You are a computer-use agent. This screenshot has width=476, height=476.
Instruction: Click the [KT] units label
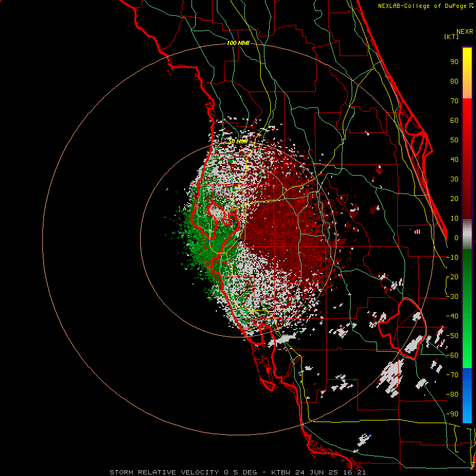point(452,36)
